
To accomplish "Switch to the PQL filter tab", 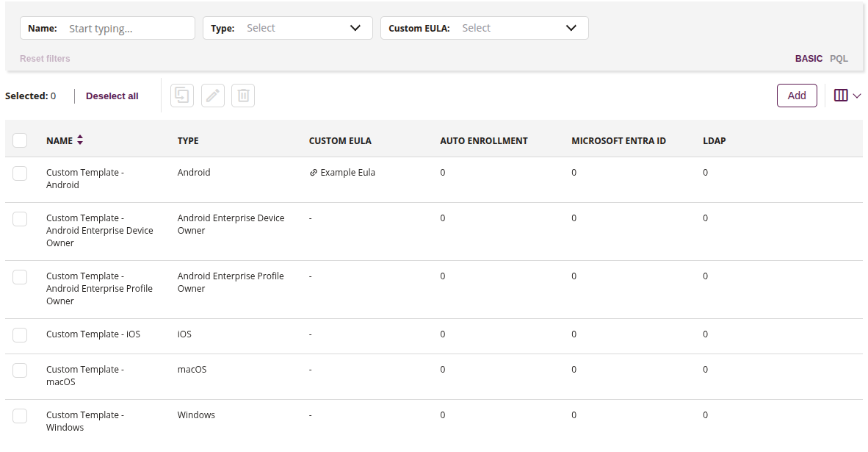I will (839, 58).
